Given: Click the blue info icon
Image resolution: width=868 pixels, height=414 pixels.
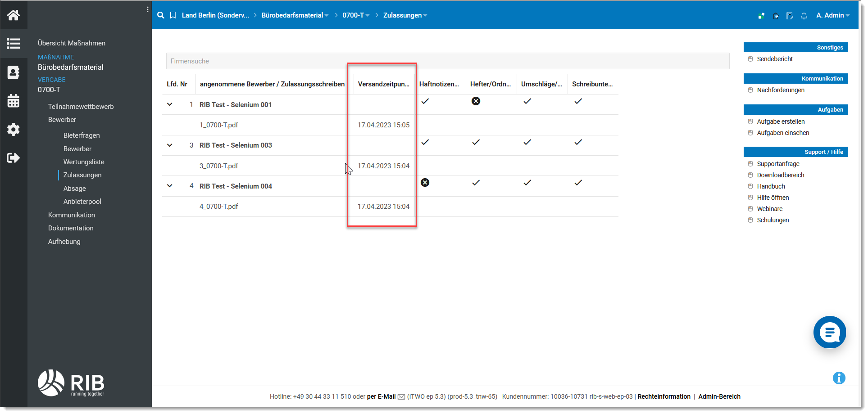Looking at the screenshot, I should click(x=839, y=378).
